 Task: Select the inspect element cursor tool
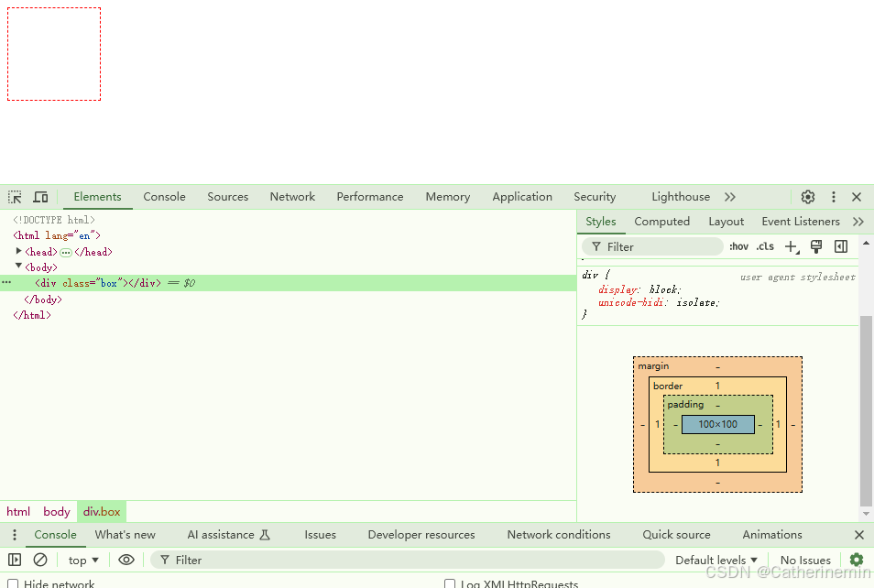coord(14,196)
